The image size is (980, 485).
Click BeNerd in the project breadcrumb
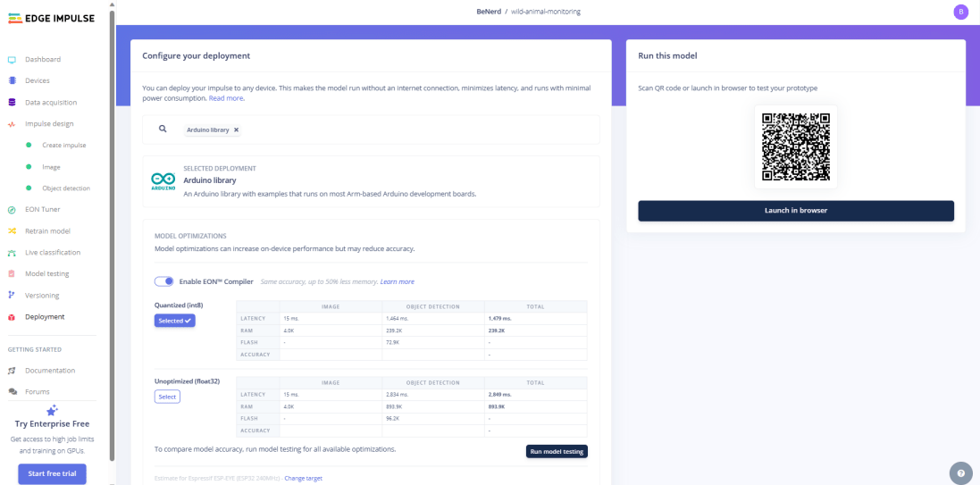489,12
